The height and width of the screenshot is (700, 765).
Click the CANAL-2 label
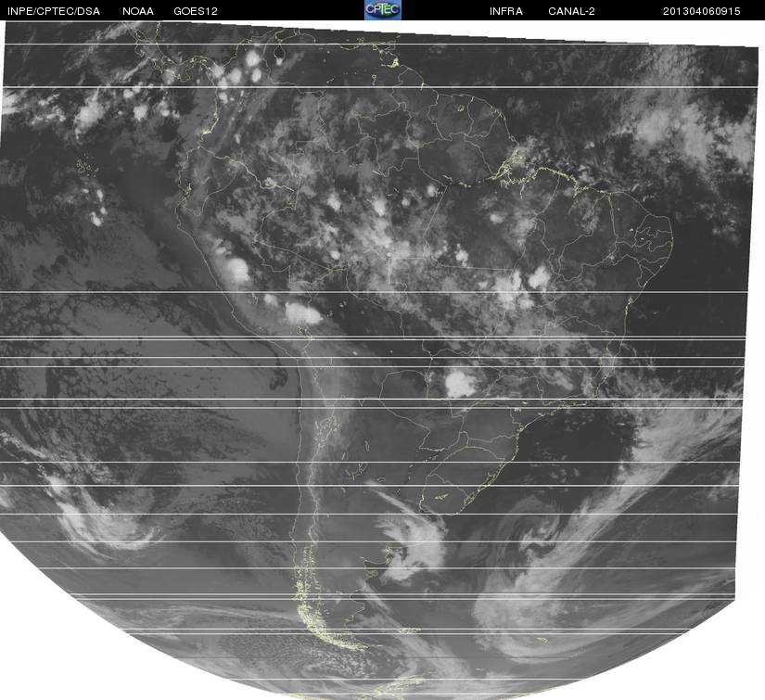[x=571, y=11]
